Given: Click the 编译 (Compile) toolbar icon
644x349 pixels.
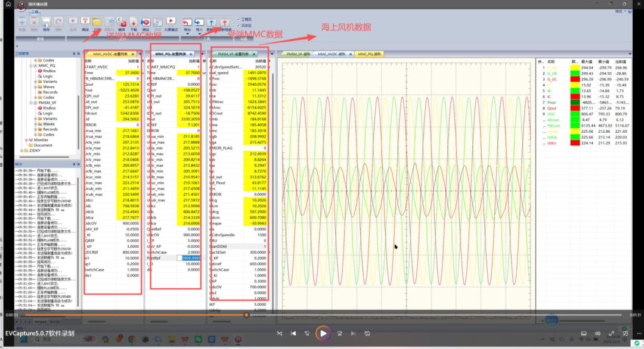Looking at the screenshot, I should pyautogui.click(x=121, y=22).
